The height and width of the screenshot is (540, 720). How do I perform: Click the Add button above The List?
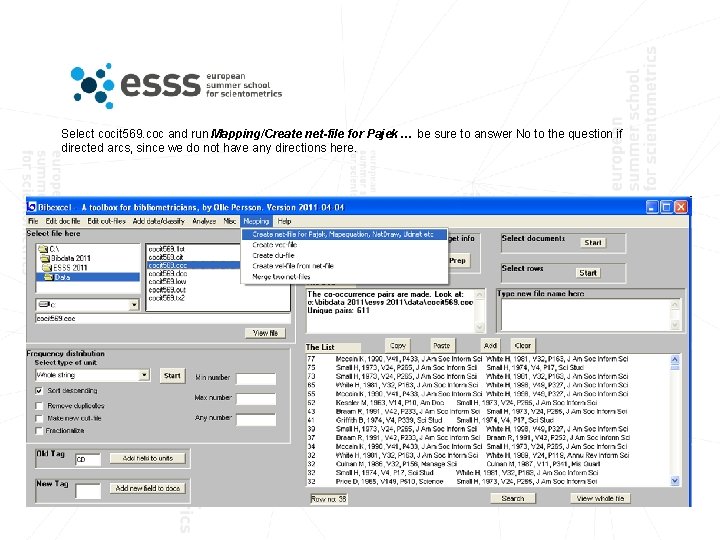(x=490, y=346)
